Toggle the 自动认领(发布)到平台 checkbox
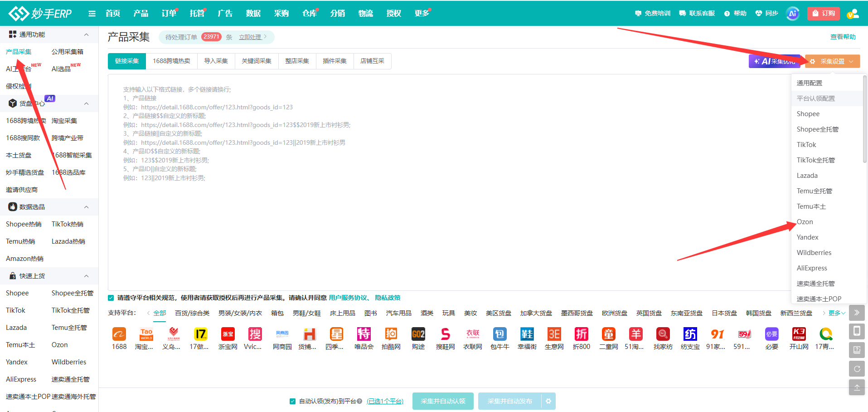Viewport: 868px width, 412px height. (293, 401)
